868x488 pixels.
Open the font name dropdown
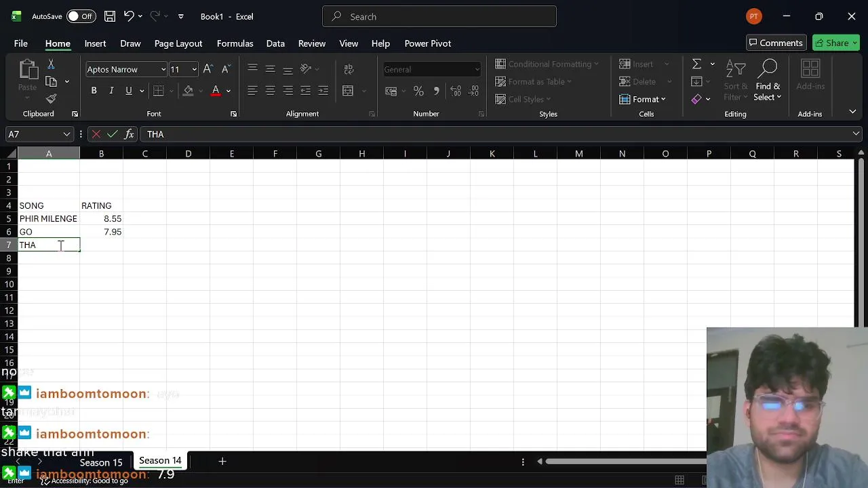point(163,69)
